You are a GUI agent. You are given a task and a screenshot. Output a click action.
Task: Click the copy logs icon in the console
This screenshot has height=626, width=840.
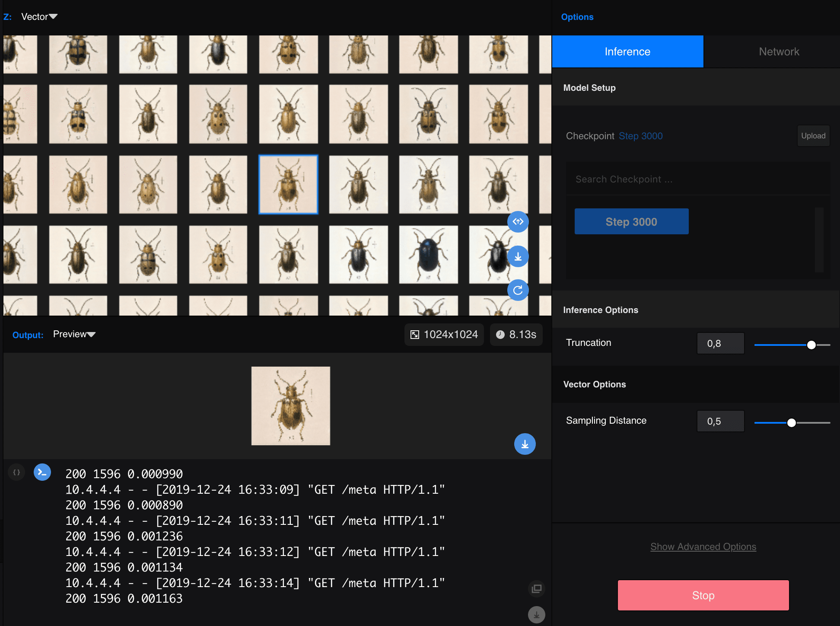(536, 589)
